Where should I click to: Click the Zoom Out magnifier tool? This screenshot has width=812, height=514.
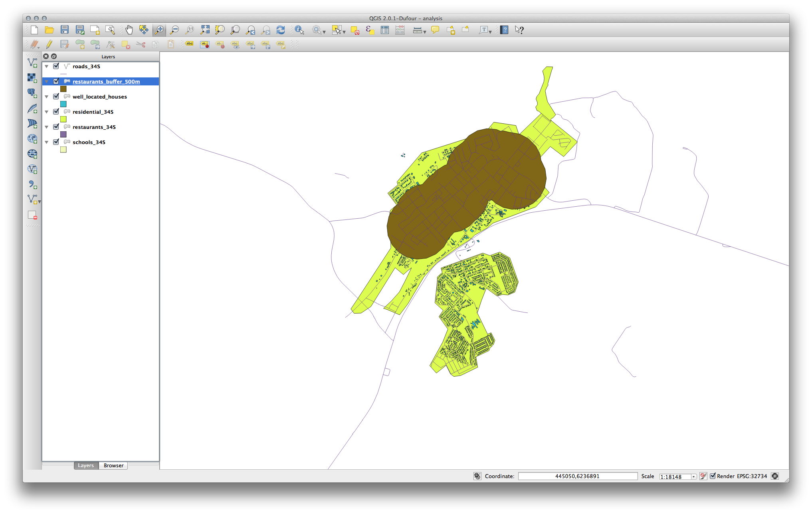tap(174, 30)
